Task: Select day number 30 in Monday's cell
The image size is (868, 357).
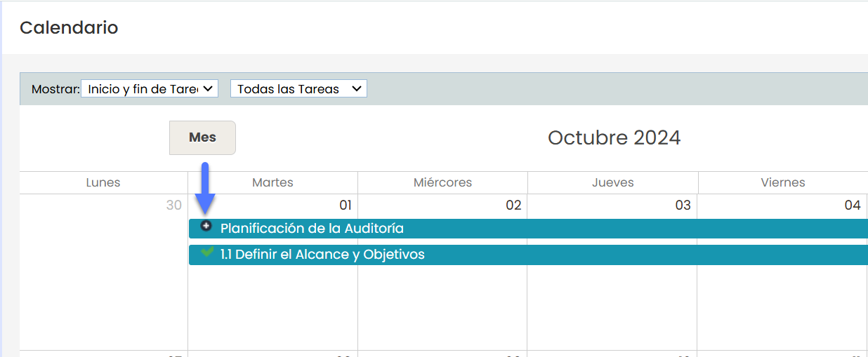Action: pos(173,205)
